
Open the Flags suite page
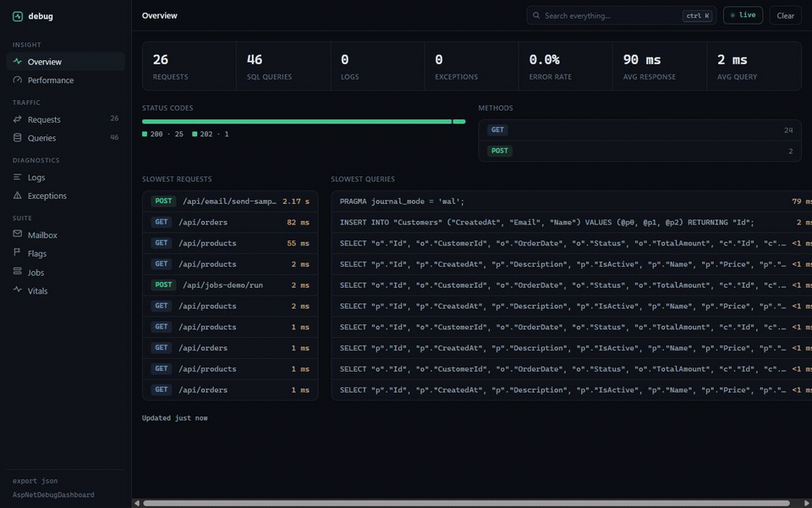click(x=66, y=253)
